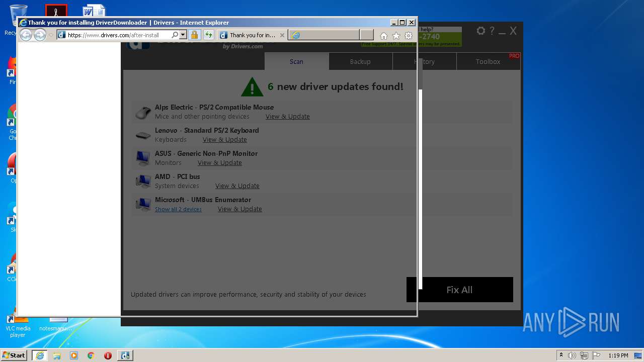Go back in Internet Explorer
Screen dimensions: 644x362
point(26,35)
